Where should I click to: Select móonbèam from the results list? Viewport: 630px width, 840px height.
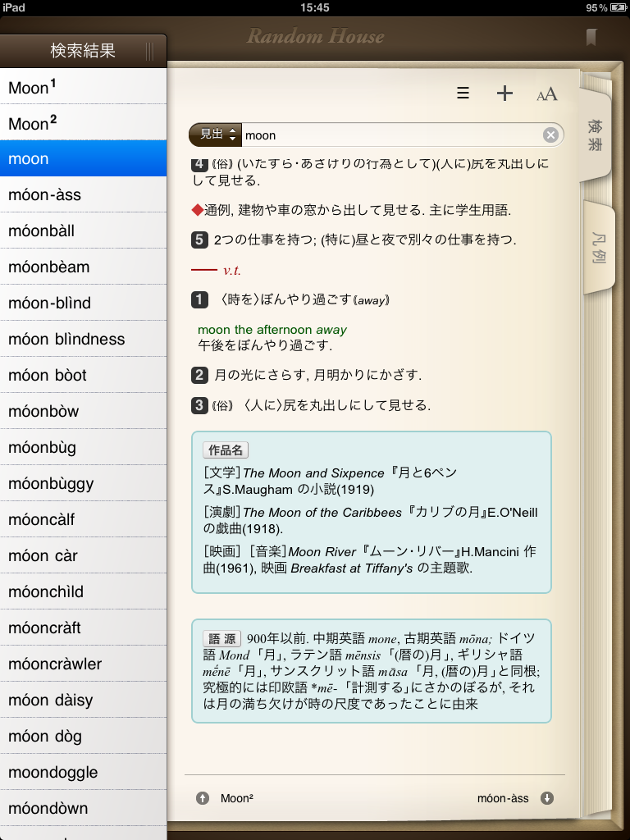83,267
